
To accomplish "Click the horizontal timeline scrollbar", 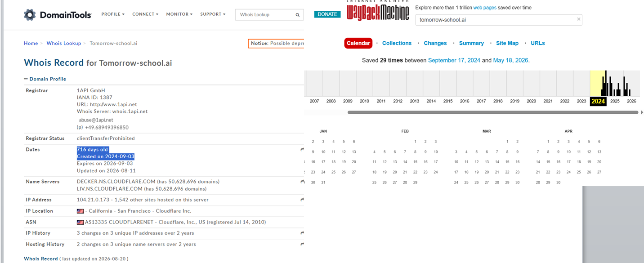I will pos(493,112).
